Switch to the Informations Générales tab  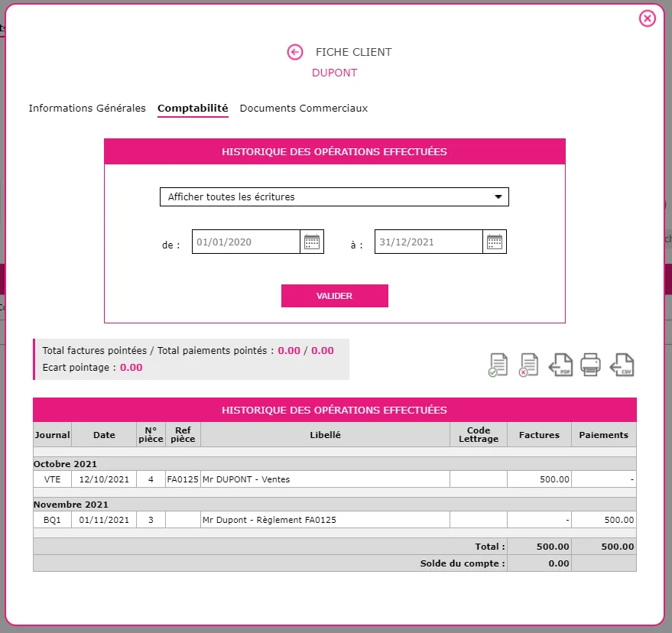tap(87, 108)
